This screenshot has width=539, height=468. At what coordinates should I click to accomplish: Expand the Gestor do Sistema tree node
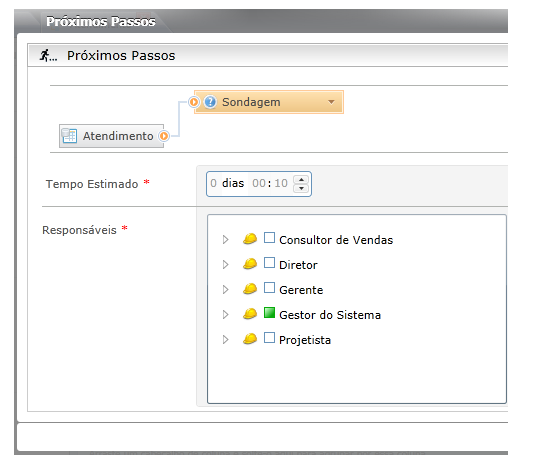point(226,315)
